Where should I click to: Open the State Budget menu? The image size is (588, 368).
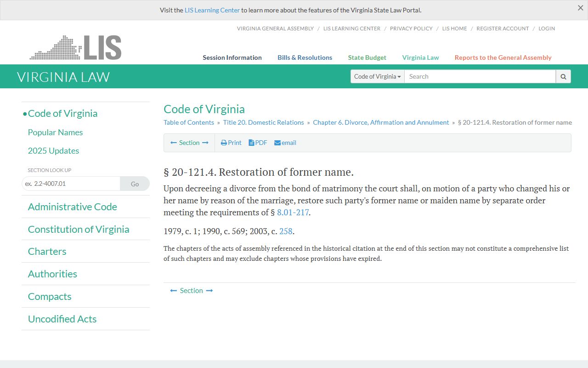[367, 57]
